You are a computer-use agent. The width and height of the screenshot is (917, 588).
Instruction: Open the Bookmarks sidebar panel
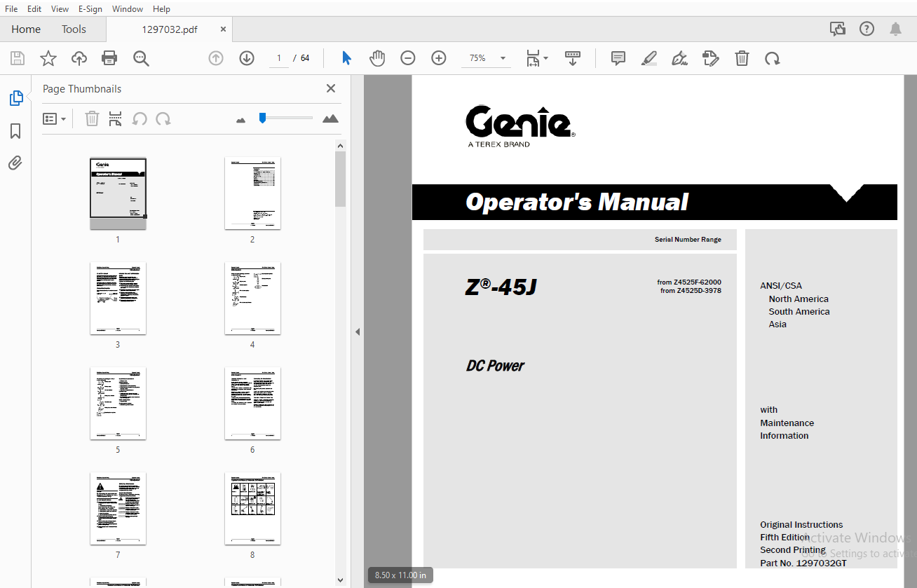(15, 131)
